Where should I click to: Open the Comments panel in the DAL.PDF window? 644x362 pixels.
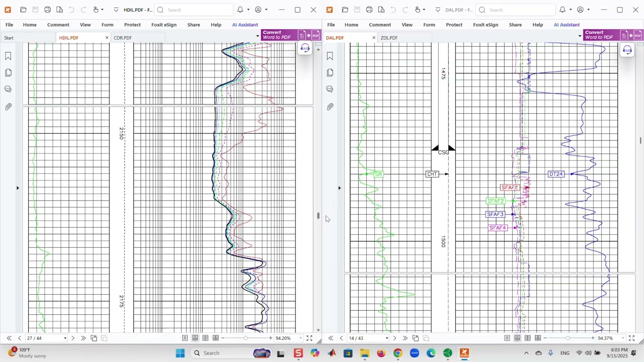(x=330, y=89)
